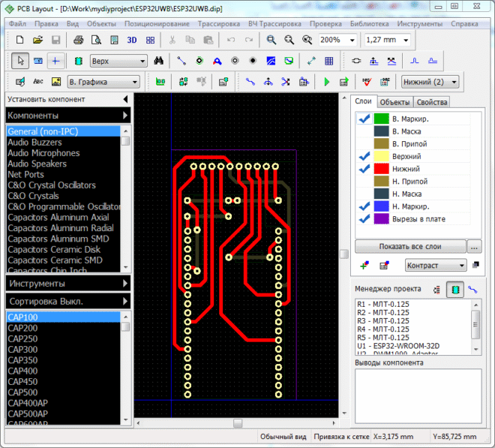Switch to the Свойства tab

(x=431, y=102)
